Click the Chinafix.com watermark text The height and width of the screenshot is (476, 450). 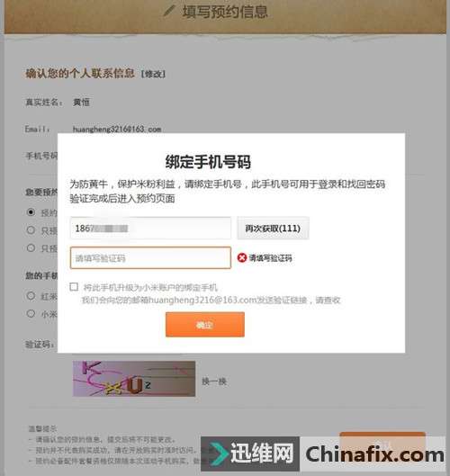[x=374, y=454]
